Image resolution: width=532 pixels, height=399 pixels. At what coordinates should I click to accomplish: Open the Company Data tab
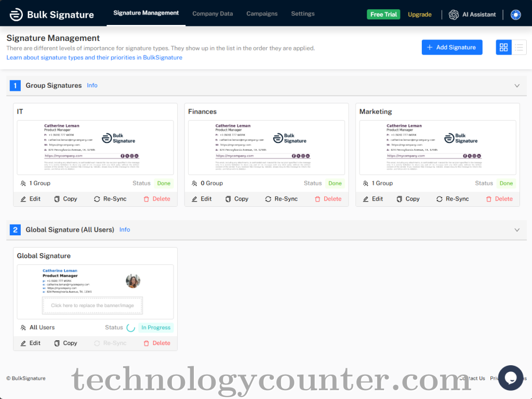click(x=212, y=14)
